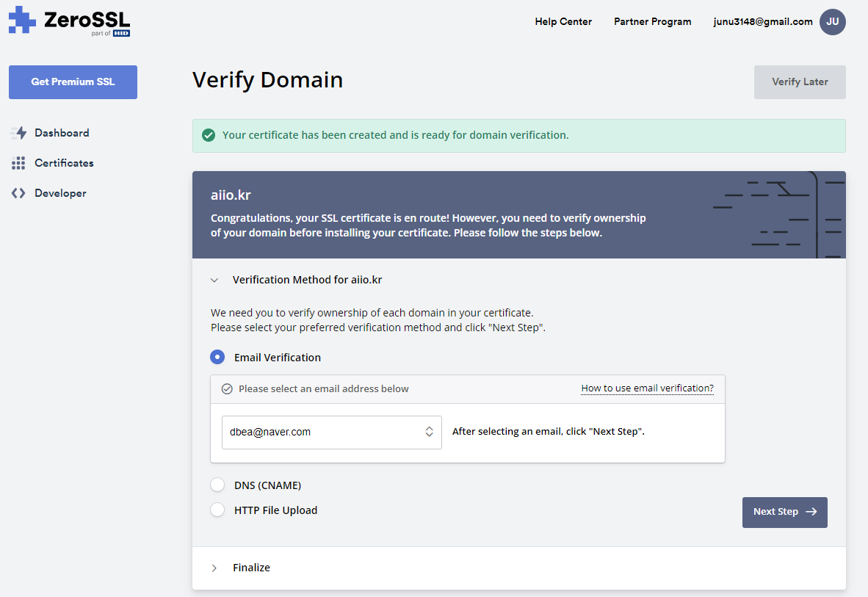The image size is (868, 597).
Task: Open 'How to use email verification?' link
Action: coord(647,388)
